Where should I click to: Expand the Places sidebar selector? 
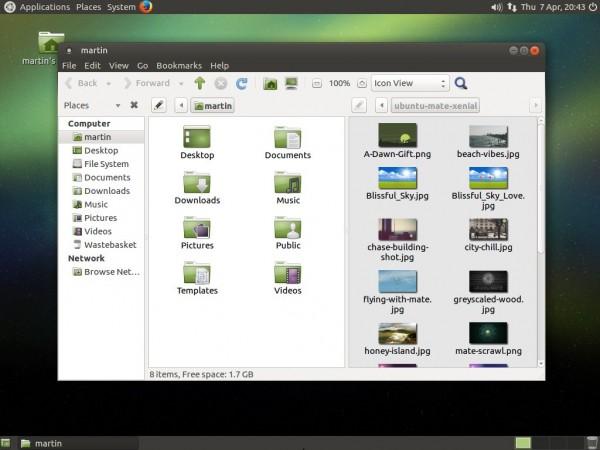click(118, 105)
